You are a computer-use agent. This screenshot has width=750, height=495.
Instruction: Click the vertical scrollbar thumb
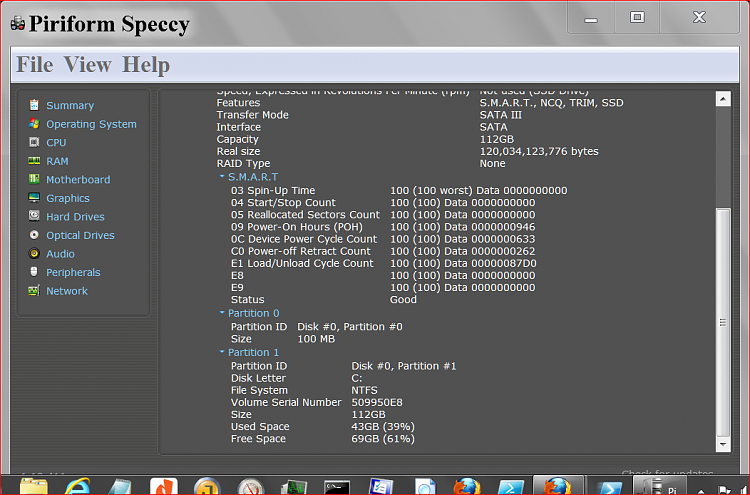(723, 322)
